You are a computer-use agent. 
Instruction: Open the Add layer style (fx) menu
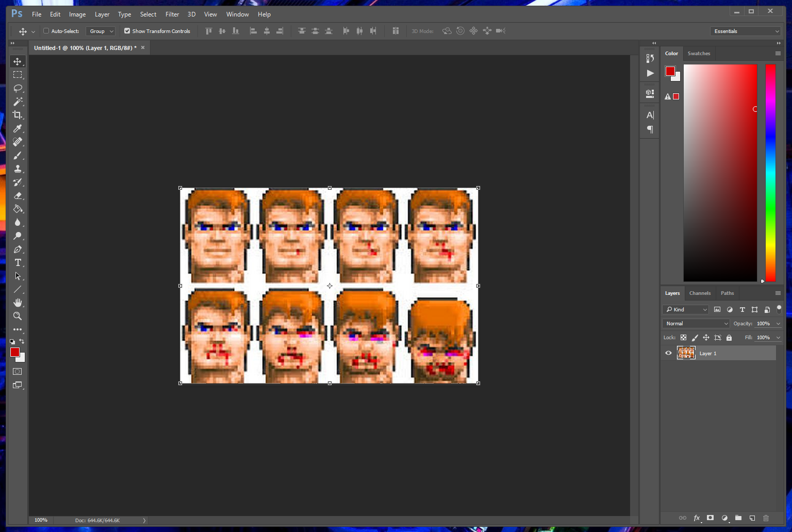[x=697, y=518]
